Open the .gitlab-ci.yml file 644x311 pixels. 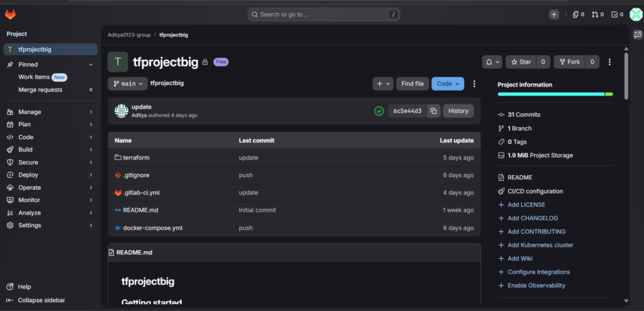[x=141, y=193]
